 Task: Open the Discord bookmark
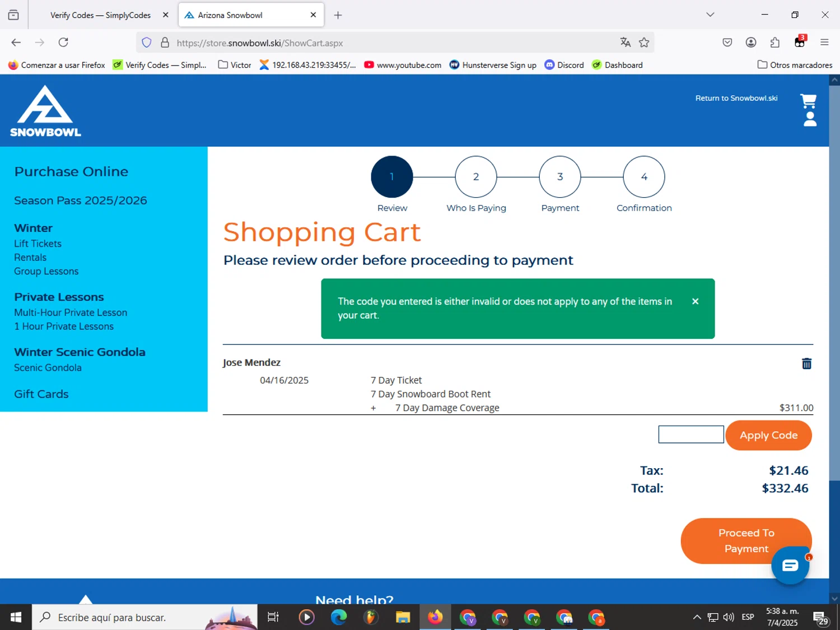(x=564, y=65)
